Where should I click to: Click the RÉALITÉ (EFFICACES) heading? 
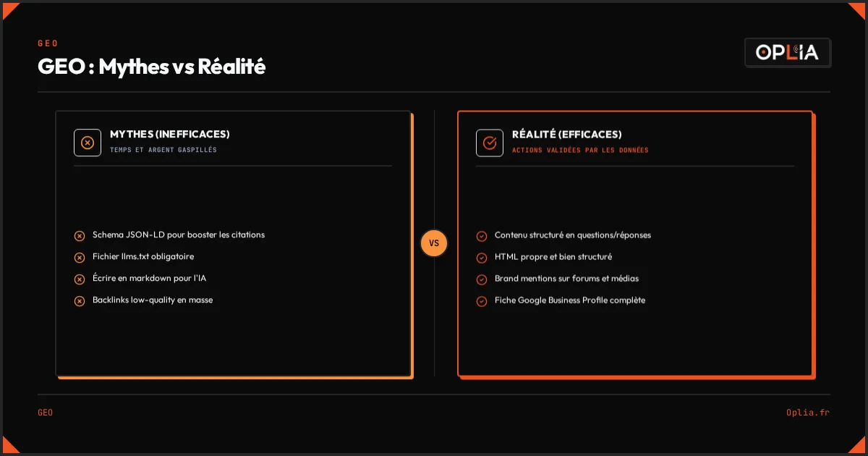(x=567, y=135)
